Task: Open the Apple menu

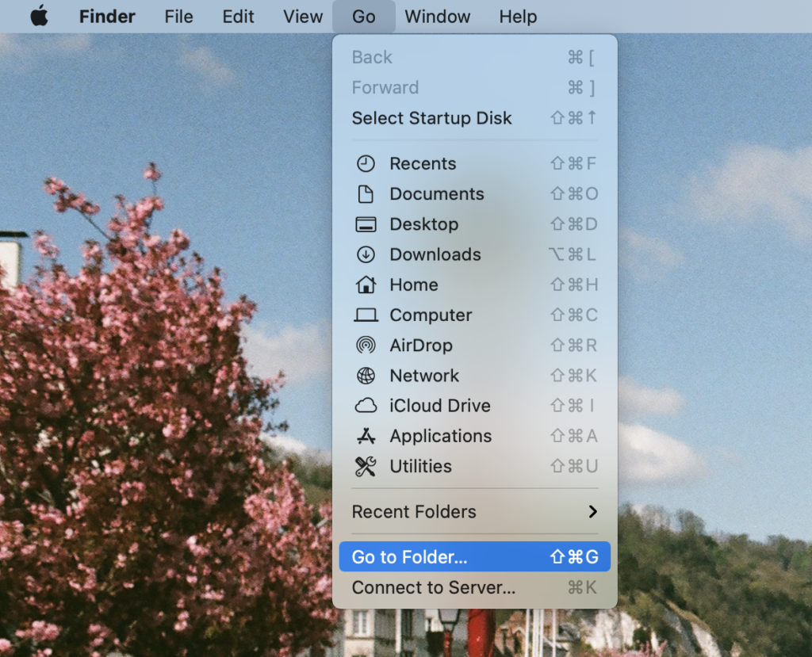Action: click(39, 17)
